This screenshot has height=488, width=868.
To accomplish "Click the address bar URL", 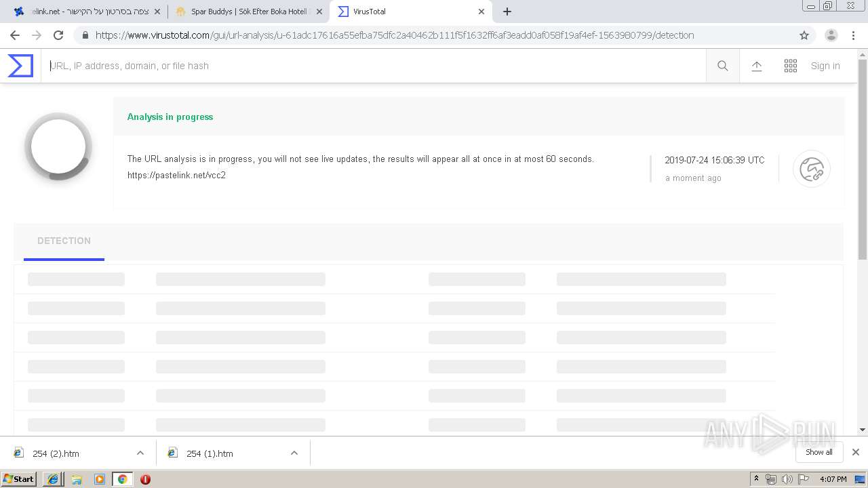I will (395, 35).
